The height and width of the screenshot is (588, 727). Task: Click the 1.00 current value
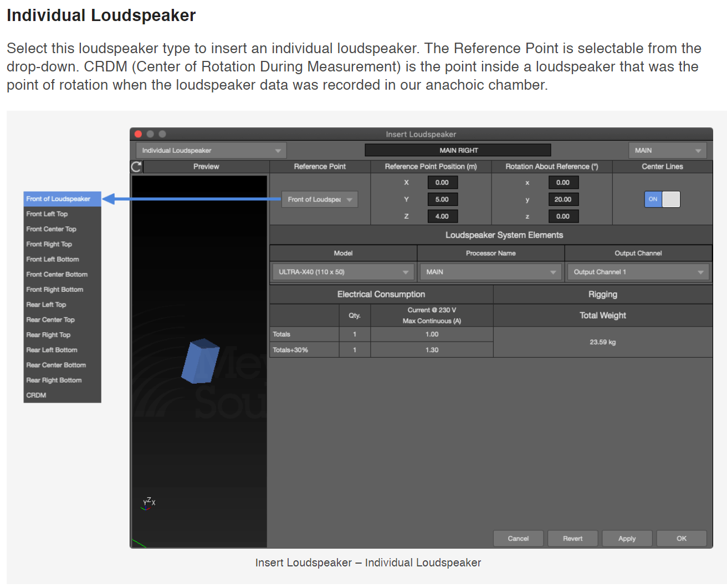(432, 334)
